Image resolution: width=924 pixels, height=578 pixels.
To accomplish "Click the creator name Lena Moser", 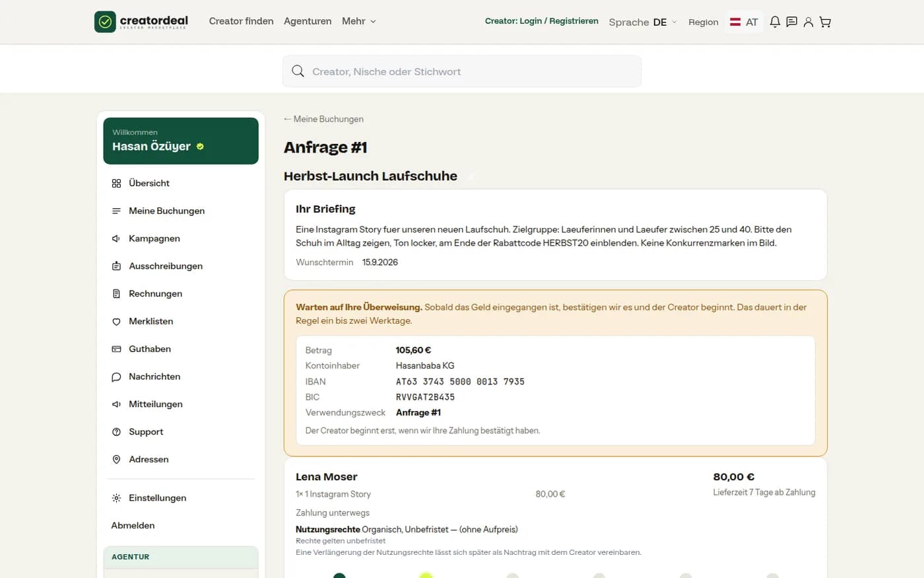I will pyautogui.click(x=327, y=477).
